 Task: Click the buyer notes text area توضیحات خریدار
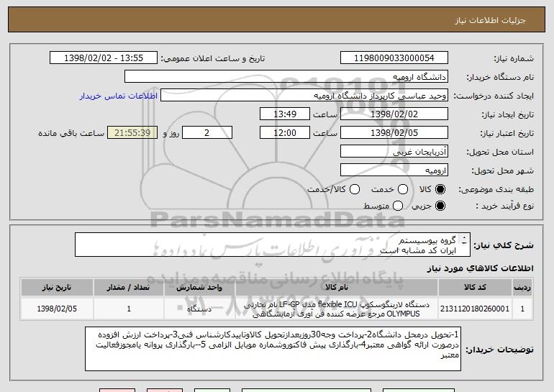click(273, 349)
